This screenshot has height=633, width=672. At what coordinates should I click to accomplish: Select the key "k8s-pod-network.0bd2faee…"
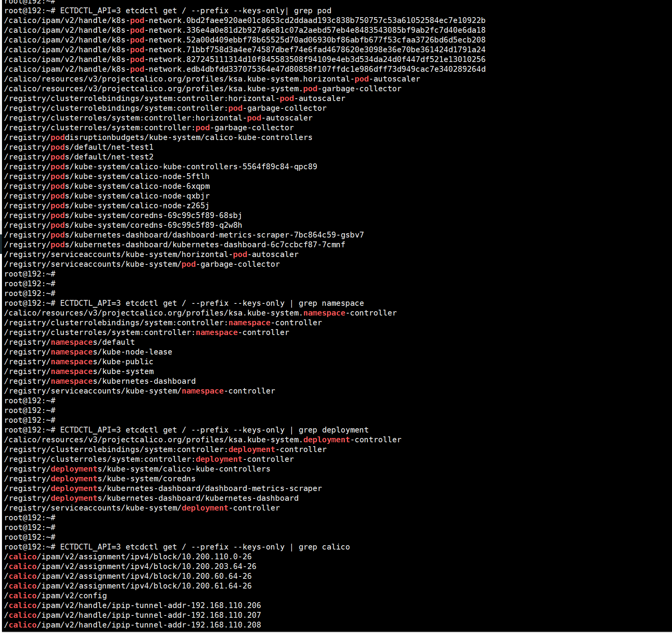tap(245, 20)
